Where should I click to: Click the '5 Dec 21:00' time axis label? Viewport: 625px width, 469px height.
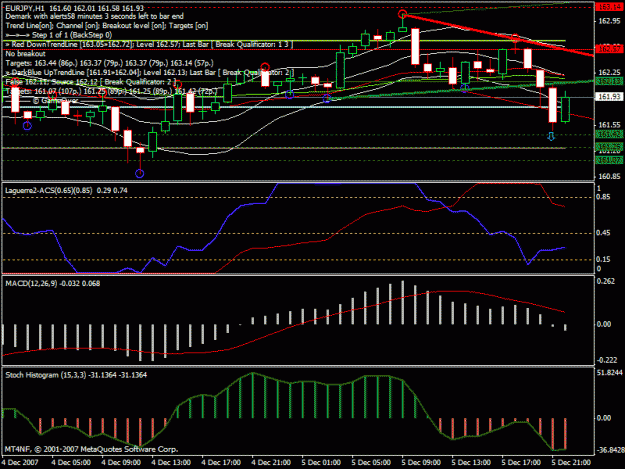click(571, 463)
